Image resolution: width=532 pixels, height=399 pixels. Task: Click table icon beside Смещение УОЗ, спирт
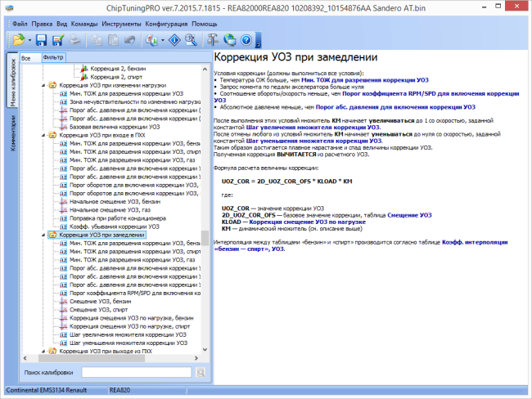click(63, 310)
